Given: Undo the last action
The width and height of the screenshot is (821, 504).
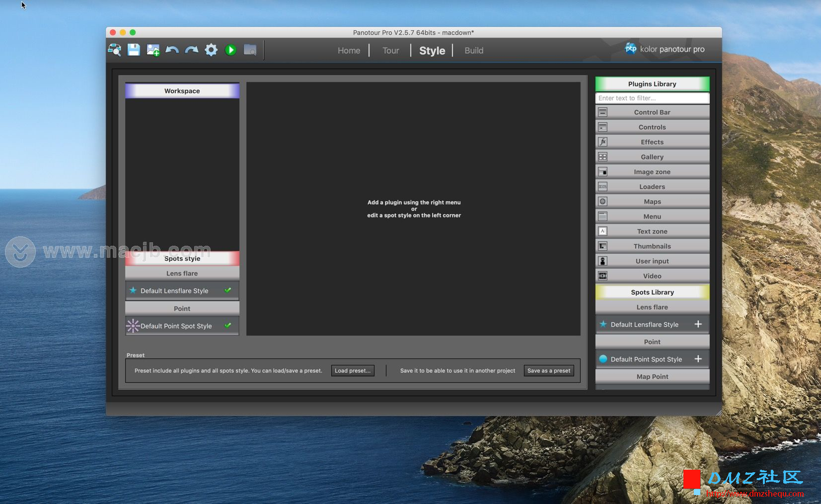Looking at the screenshot, I should 172,50.
